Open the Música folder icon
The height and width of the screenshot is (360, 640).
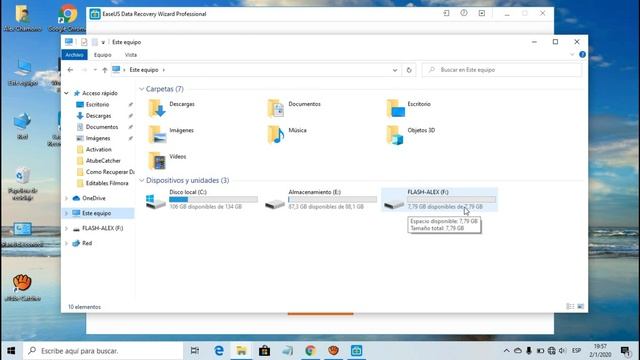click(276, 134)
